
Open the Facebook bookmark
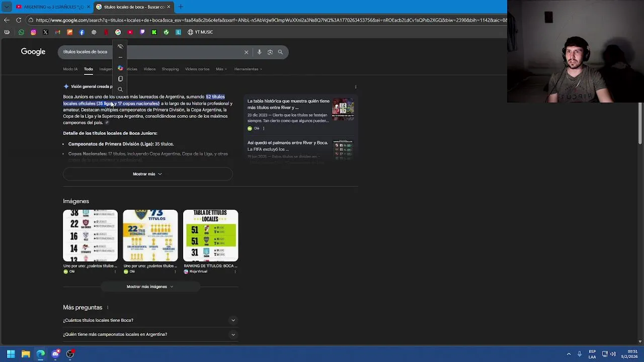click(82, 32)
